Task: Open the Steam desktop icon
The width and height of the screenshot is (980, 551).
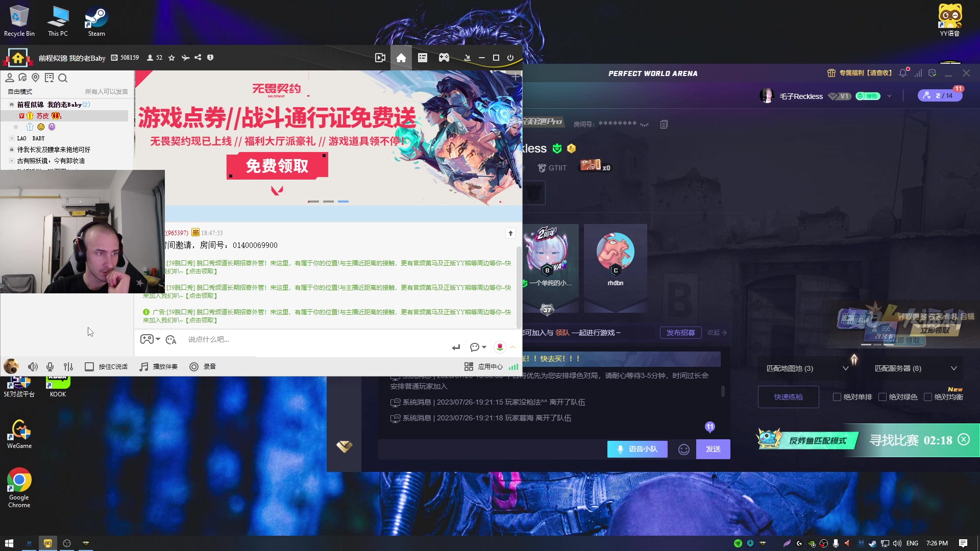Action: 96,21
